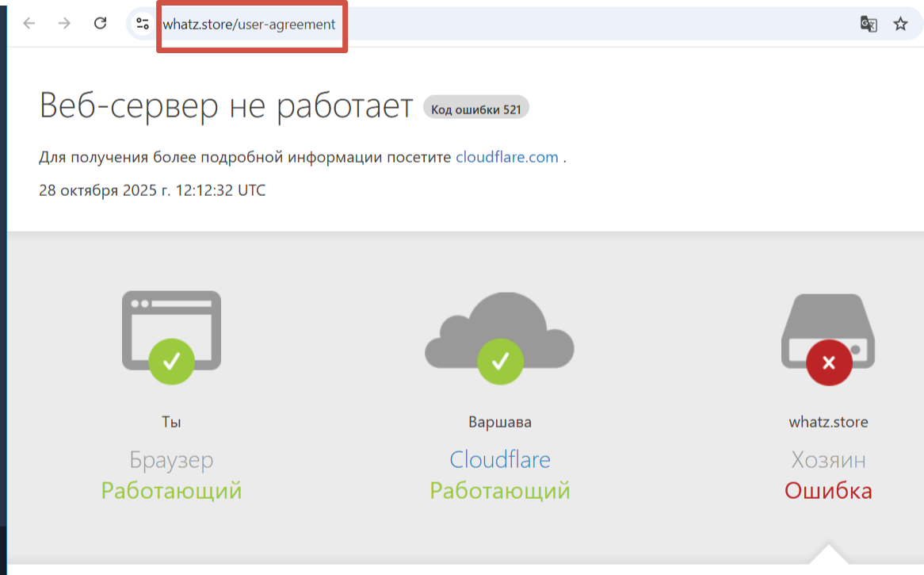Click the Google Translate icon
Viewport: 924px width, 575px height.
click(869, 24)
